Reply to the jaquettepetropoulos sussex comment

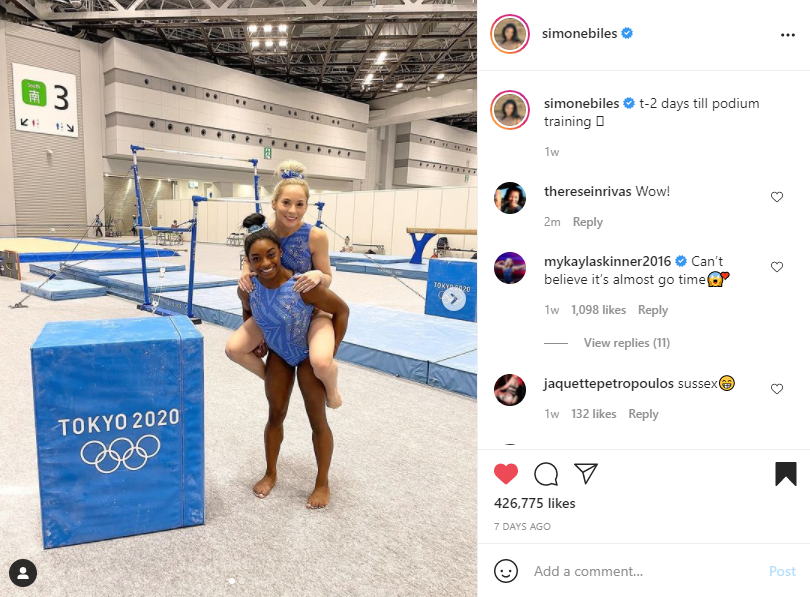click(643, 414)
